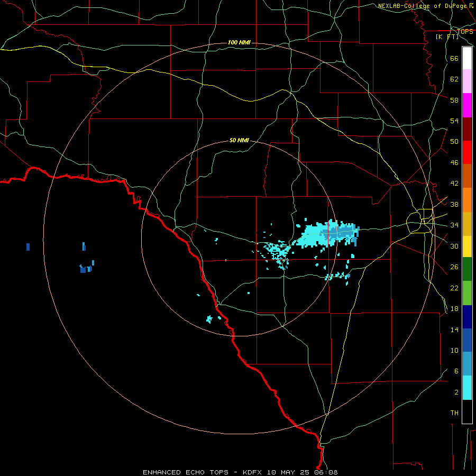Viewport: 476px width, 476px height.
Task: Click the "10 MAY 25" date text
Action: [x=289, y=472]
